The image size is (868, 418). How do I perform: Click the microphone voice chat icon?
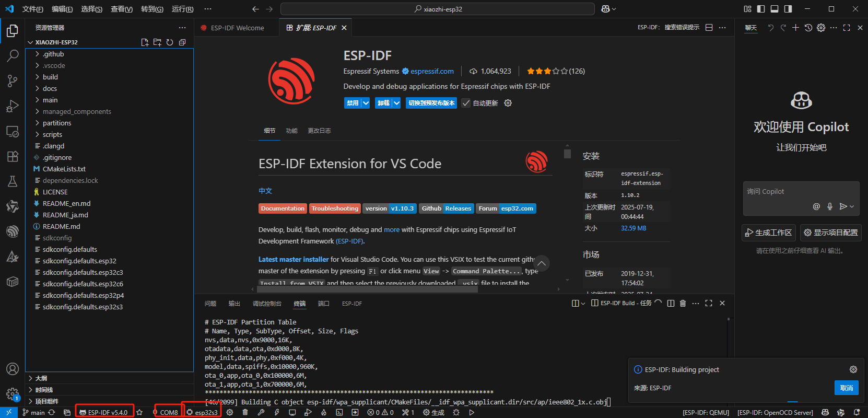pyautogui.click(x=830, y=206)
